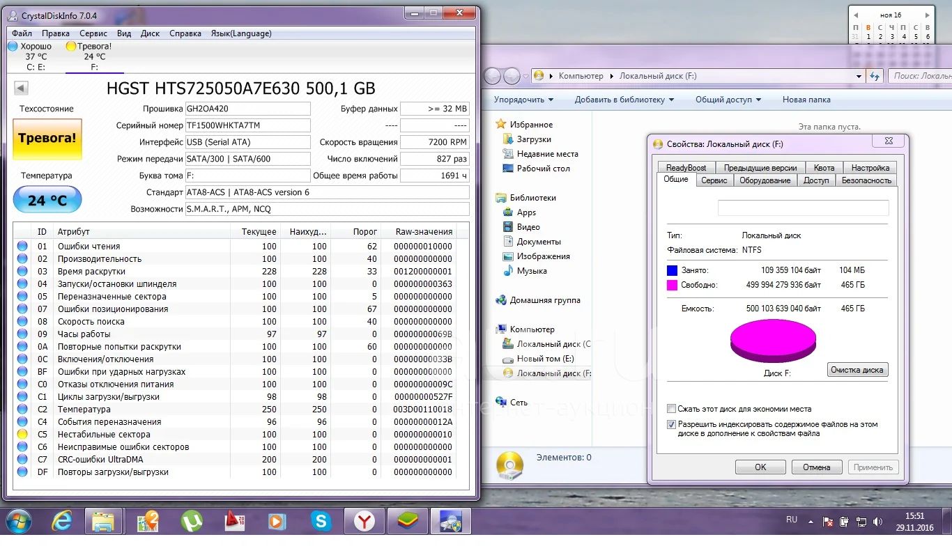Open the AutoCAD taskbar icon
The image size is (952, 560).
tap(234, 521)
